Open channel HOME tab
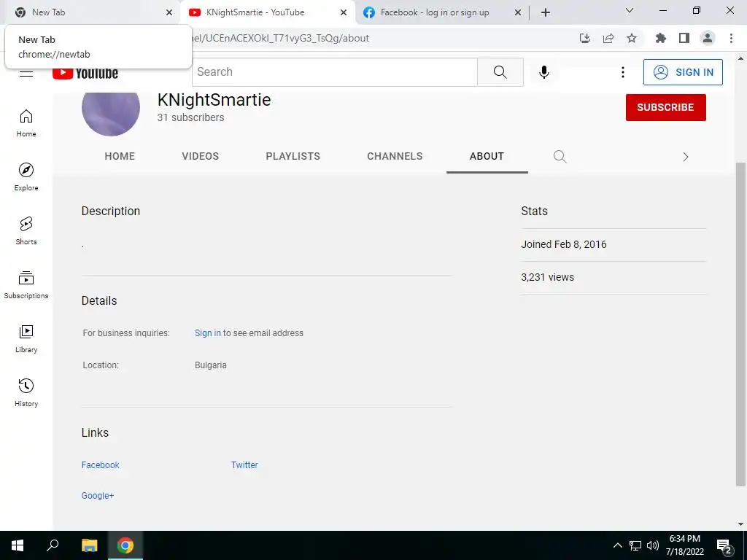The image size is (747, 560). [120, 156]
